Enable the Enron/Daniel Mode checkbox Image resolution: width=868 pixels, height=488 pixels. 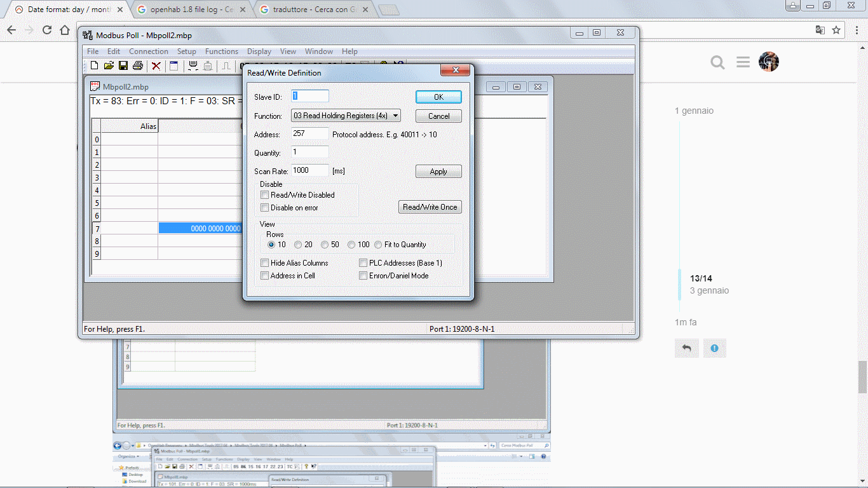[363, 276]
